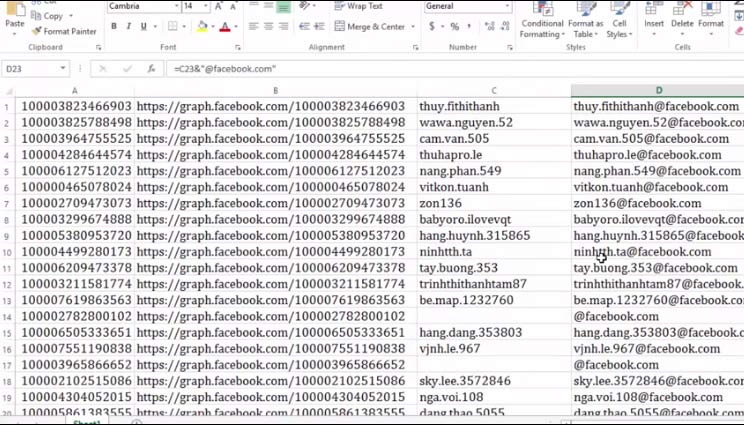The width and height of the screenshot is (744, 425).
Task: Toggle Underline formatting
Action: (143, 27)
